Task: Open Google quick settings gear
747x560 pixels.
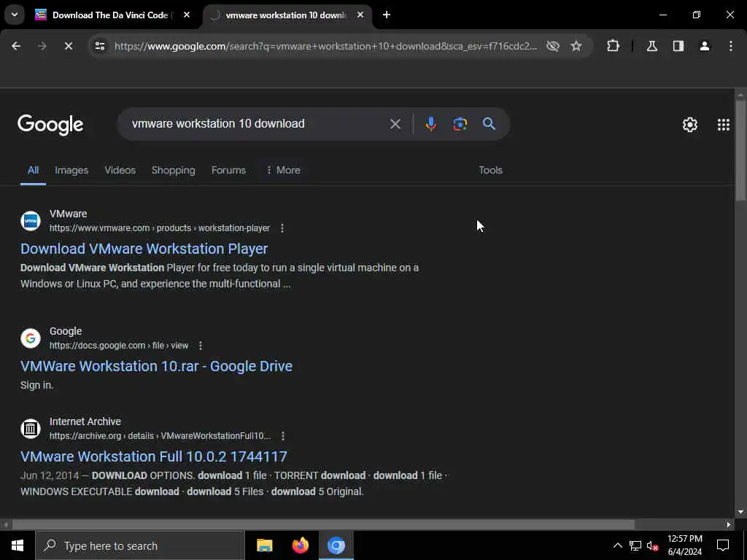Action: (690, 125)
